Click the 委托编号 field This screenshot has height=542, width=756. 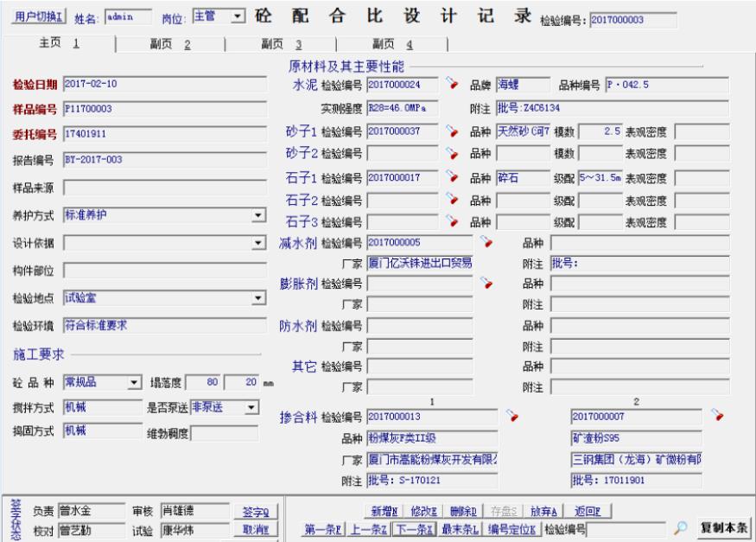(x=165, y=134)
